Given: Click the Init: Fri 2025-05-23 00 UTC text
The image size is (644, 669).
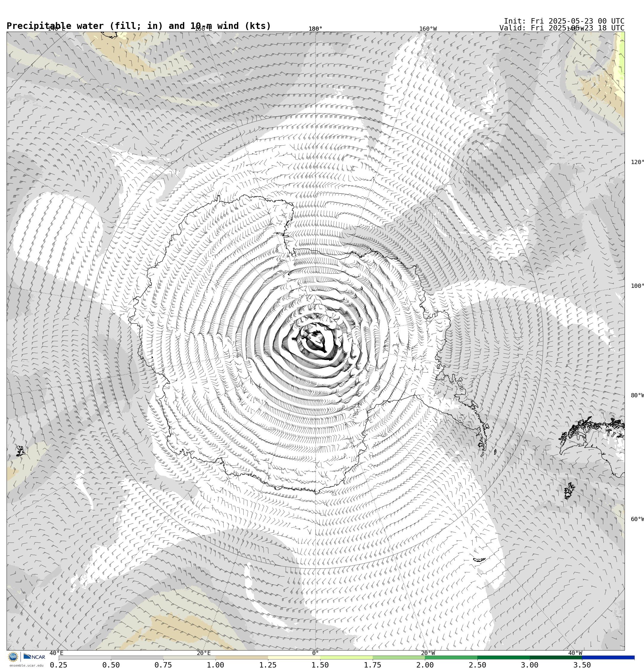Looking at the screenshot, I should click(564, 21).
